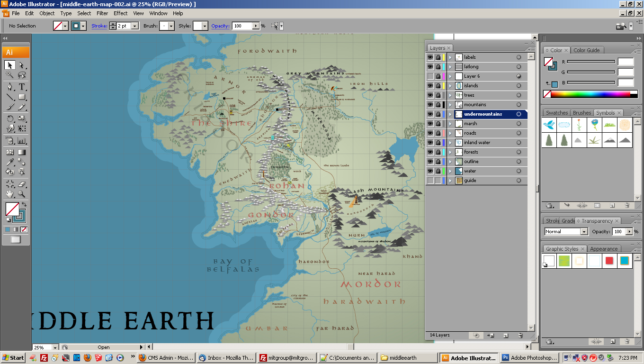Hide the roads layer via eye icon
Image resolution: width=644 pixels, height=364 pixels.
(430, 133)
